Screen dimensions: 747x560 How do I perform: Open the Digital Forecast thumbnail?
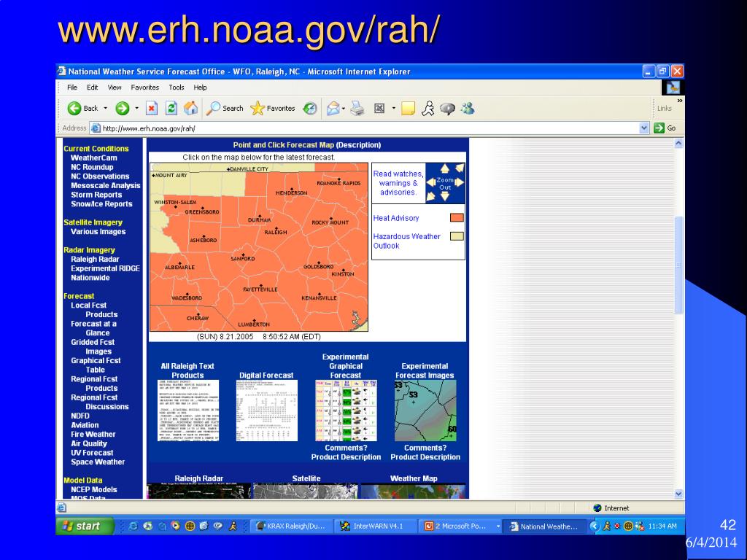[x=267, y=411]
